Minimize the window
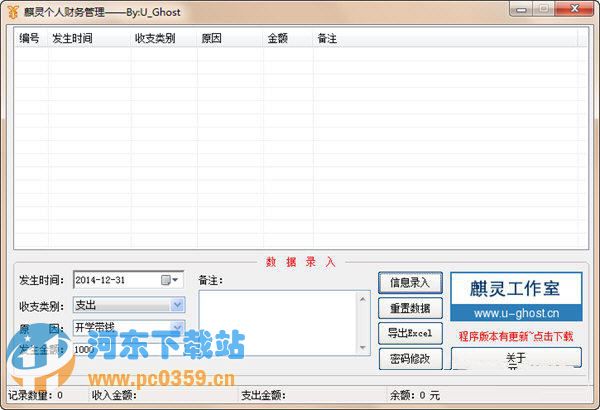Viewport: 600px width, 410px height. click(x=521, y=9)
